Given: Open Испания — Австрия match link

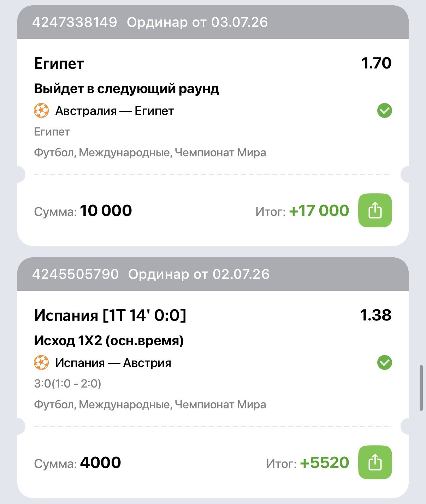Looking at the screenshot, I should pos(113,363).
